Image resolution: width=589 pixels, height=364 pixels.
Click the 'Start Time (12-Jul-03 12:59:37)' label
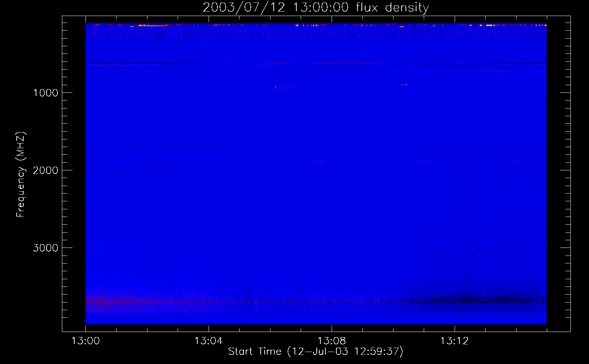316,352
